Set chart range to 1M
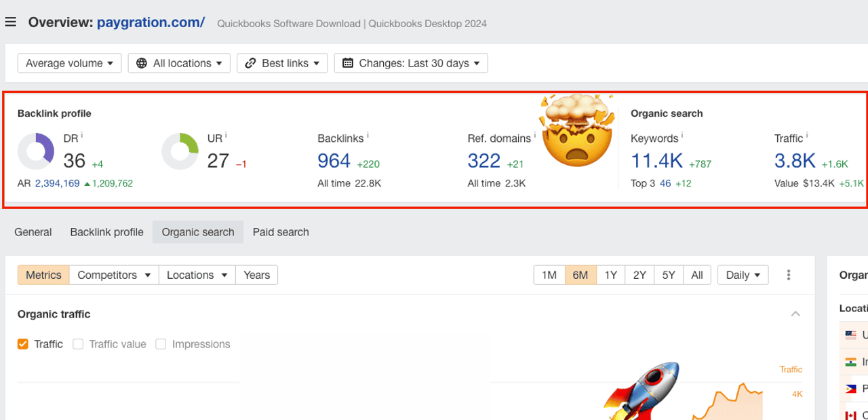Screen dimensions: 868x420 (549, 275)
